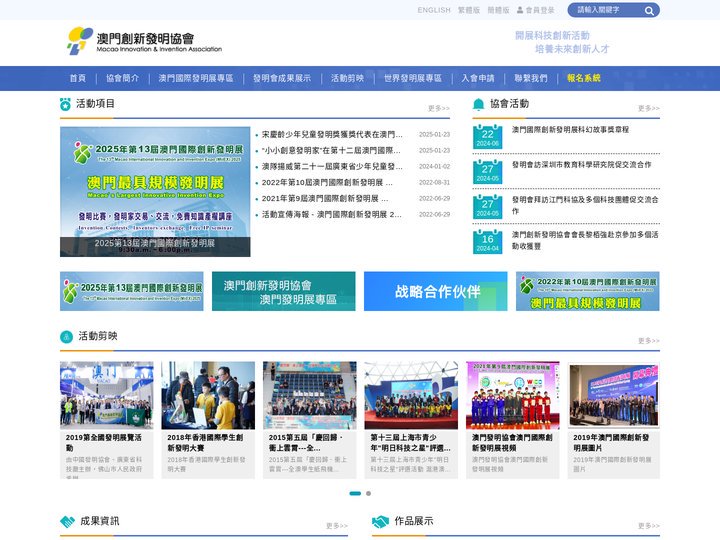Switch to 簡體版 version

tap(498, 10)
